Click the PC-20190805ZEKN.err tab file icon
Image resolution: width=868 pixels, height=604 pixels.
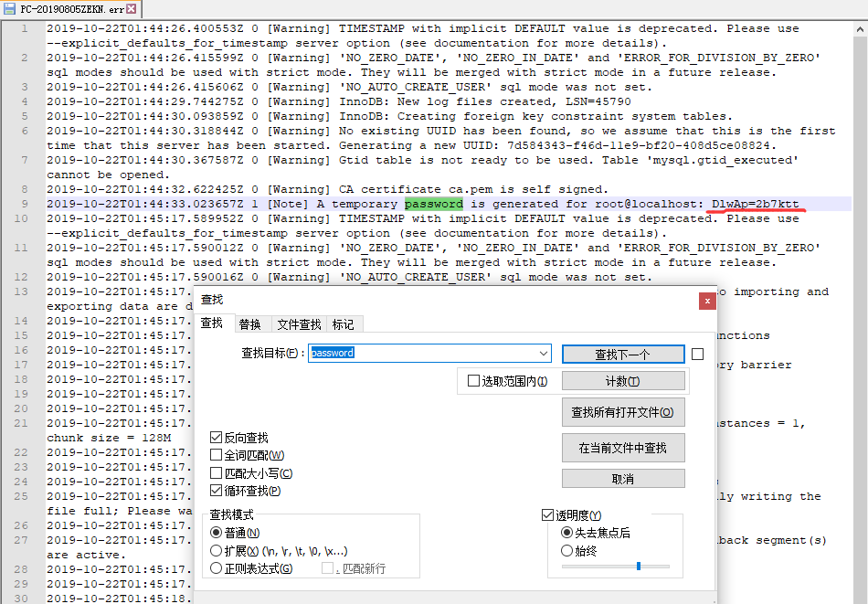[x=9, y=9]
